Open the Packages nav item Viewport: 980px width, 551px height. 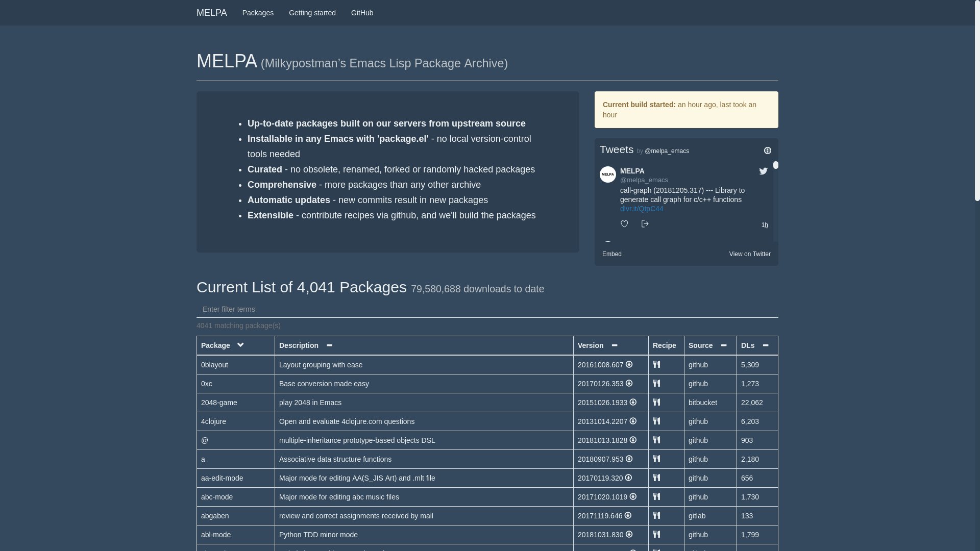tap(258, 13)
